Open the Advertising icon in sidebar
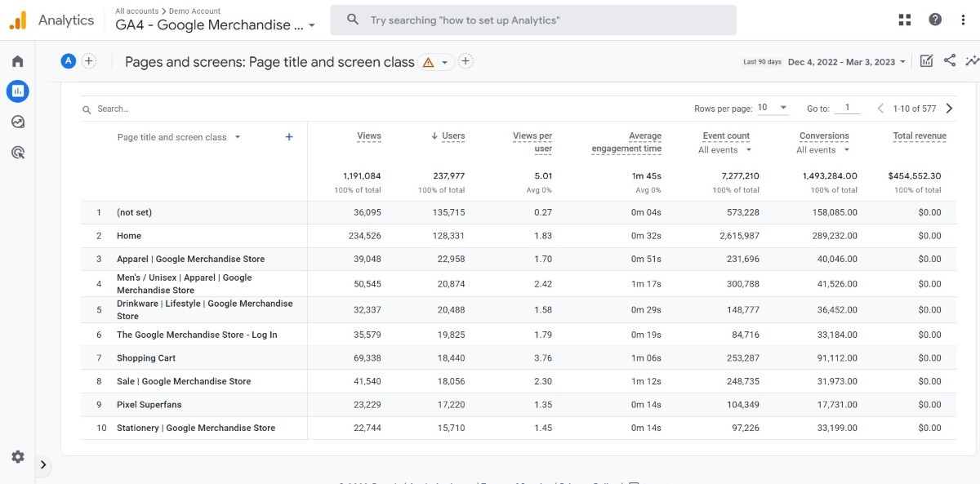The height and width of the screenshot is (484, 980). point(18,152)
